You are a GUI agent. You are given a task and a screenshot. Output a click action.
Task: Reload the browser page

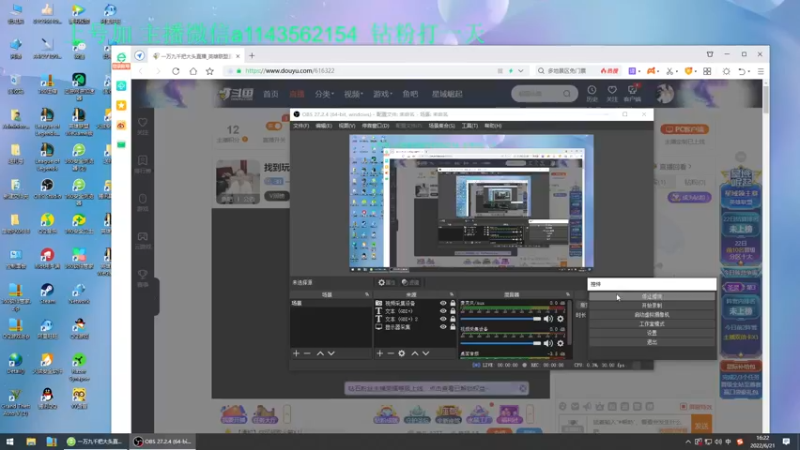176,71
